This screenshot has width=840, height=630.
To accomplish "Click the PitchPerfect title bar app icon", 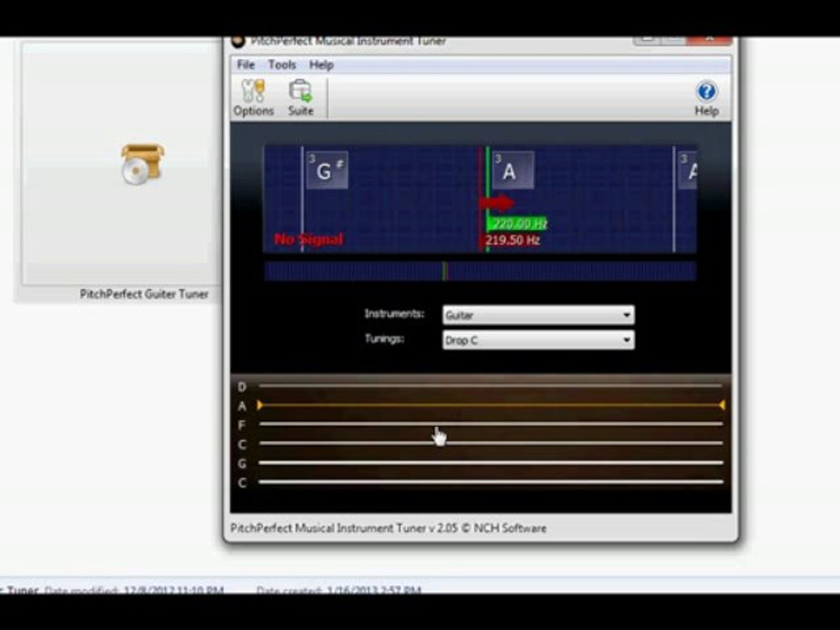I will [x=237, y=41].
